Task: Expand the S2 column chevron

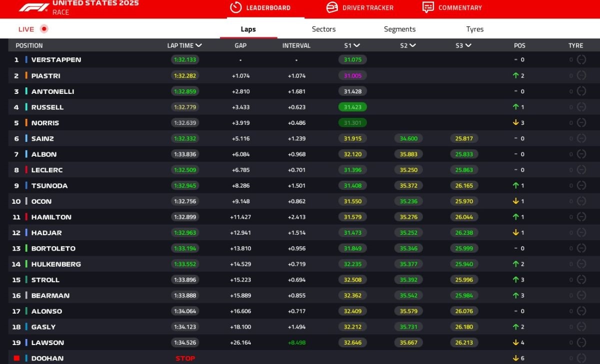Action: (x=412, y=45)
